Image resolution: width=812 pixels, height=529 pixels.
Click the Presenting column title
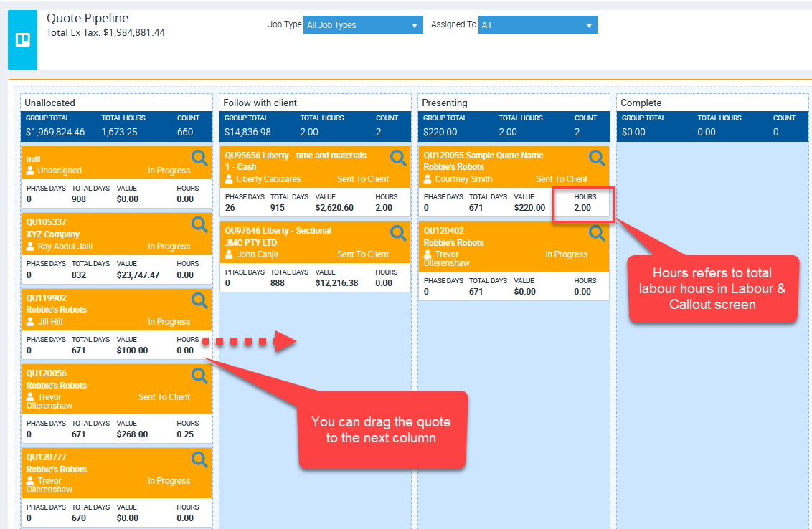(445, 103)
